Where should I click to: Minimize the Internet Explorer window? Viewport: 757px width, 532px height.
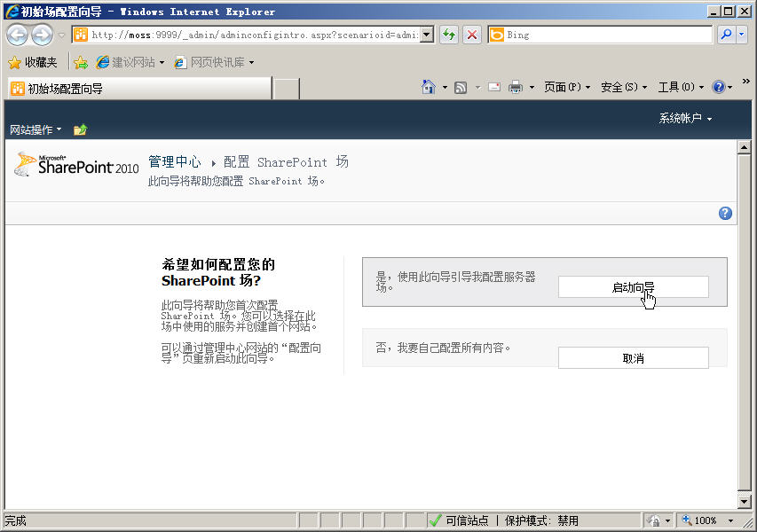[x=714, y=12]
